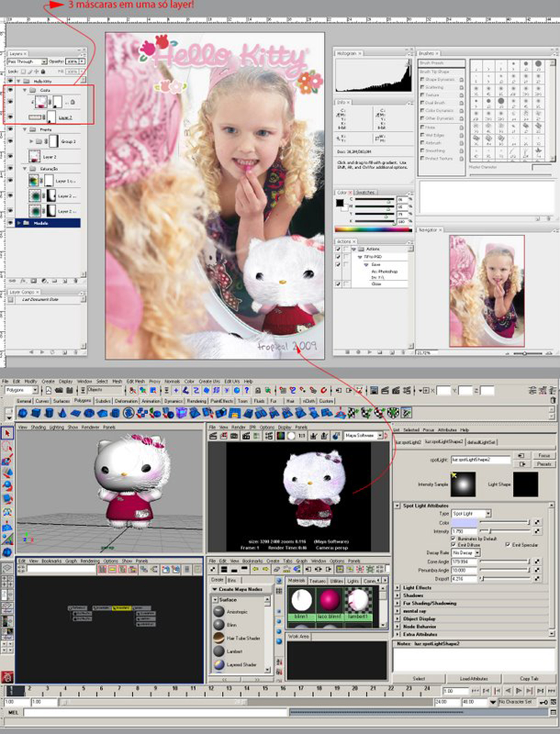Viewport: 560px width, 734px height.
Task: Hide the Modelo group with its eye icon
Action: [10, 223]
